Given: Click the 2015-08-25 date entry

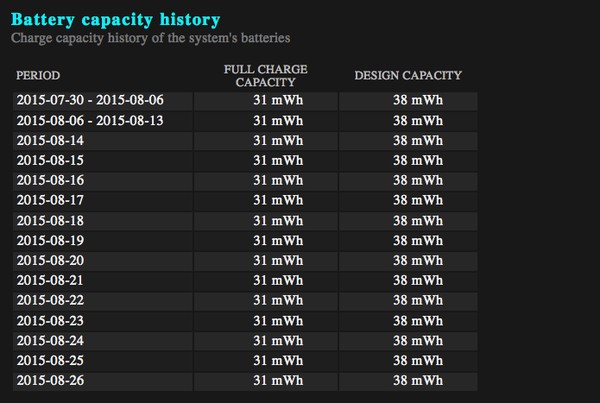Looking at the screenshot, I should 50,359.
